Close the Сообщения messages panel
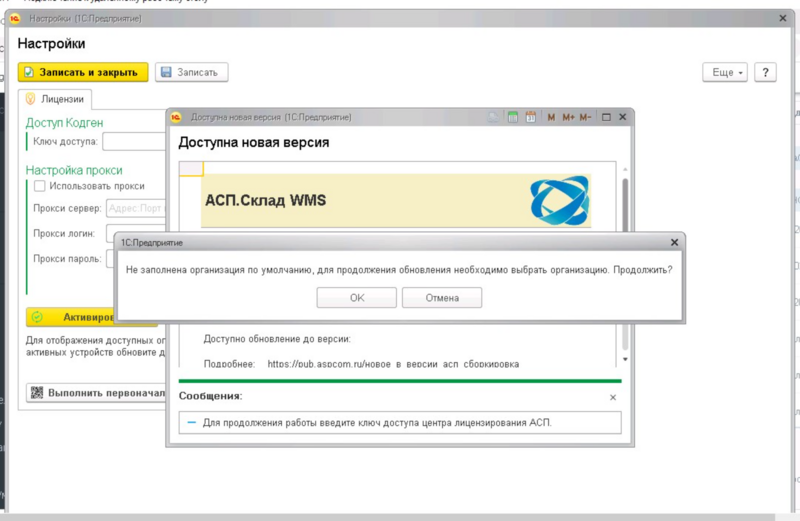 pyautogui.click(x=613, y=398)
